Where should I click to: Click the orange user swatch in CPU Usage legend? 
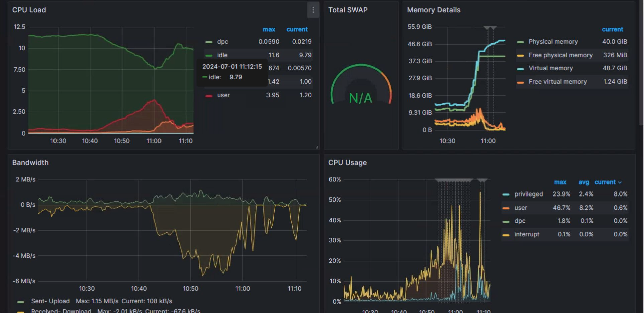[506, 208]
